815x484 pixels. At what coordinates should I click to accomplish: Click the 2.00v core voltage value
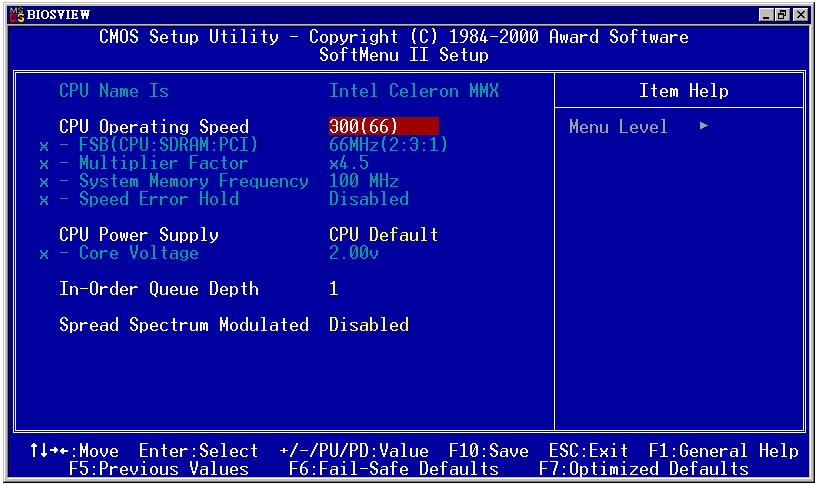coord(353,253)
